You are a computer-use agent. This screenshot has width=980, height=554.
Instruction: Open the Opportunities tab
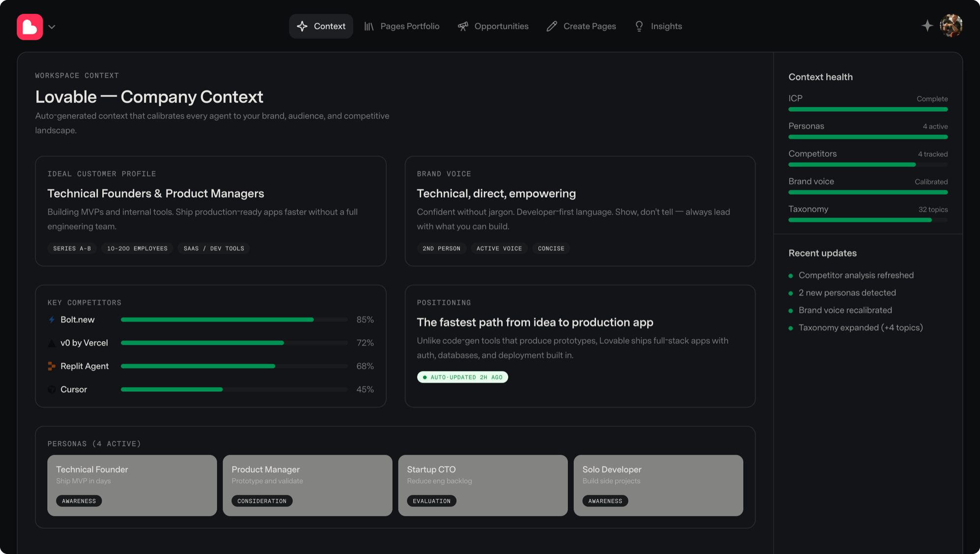[493, 26]
